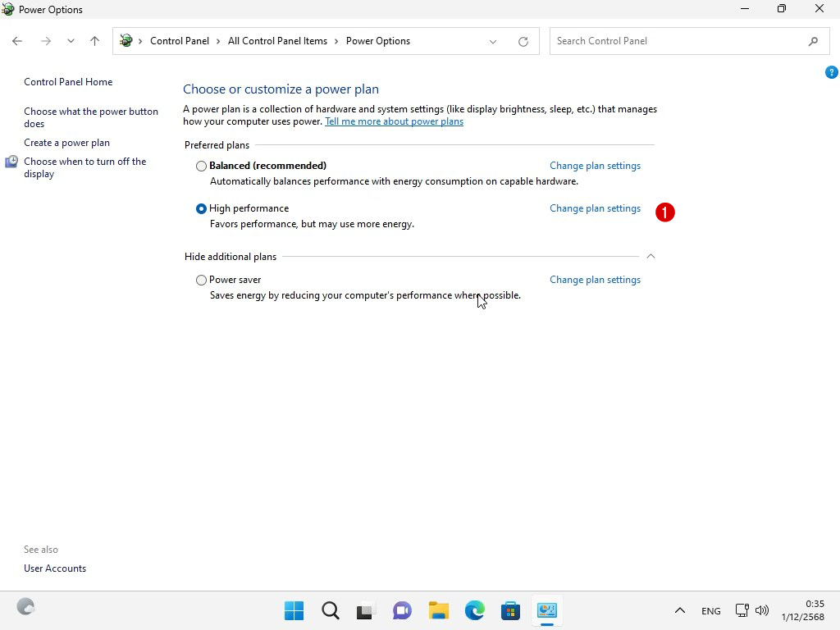Screen dimensions: 840x630
Task: Select the High performance power plan
Action: tap(201, 208)
